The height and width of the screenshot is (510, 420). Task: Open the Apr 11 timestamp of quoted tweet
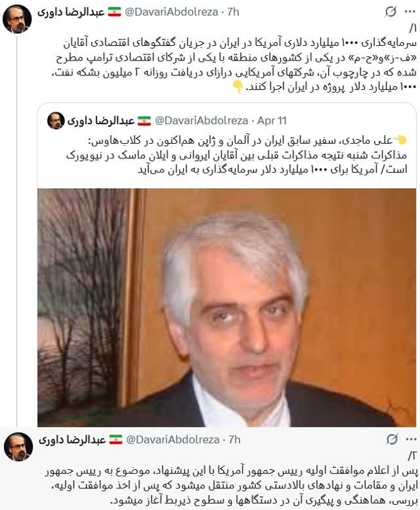(272, 121)
